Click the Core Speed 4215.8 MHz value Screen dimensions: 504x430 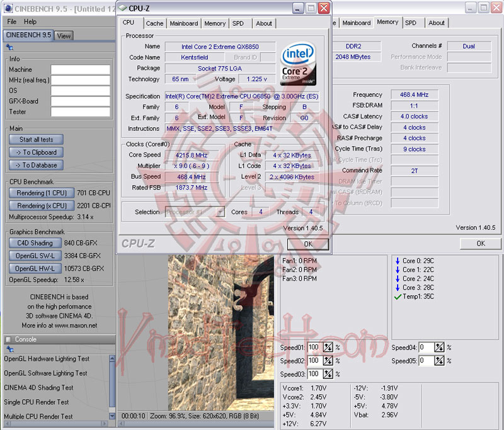pos(192,156)
